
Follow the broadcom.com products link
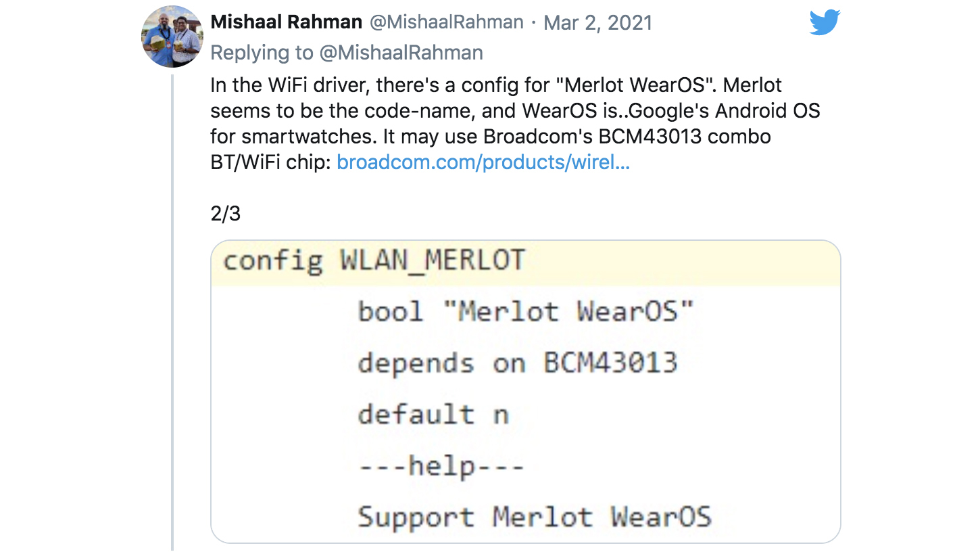[x=483, y=163]
